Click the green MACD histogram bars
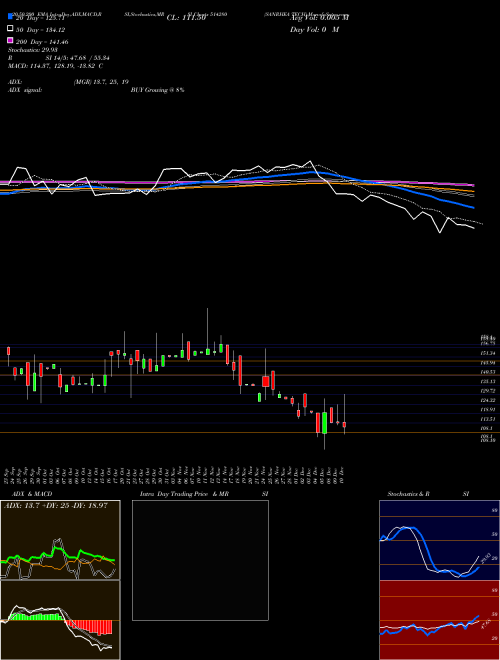The height and width of the screenshot is (660, 500). 36,617
